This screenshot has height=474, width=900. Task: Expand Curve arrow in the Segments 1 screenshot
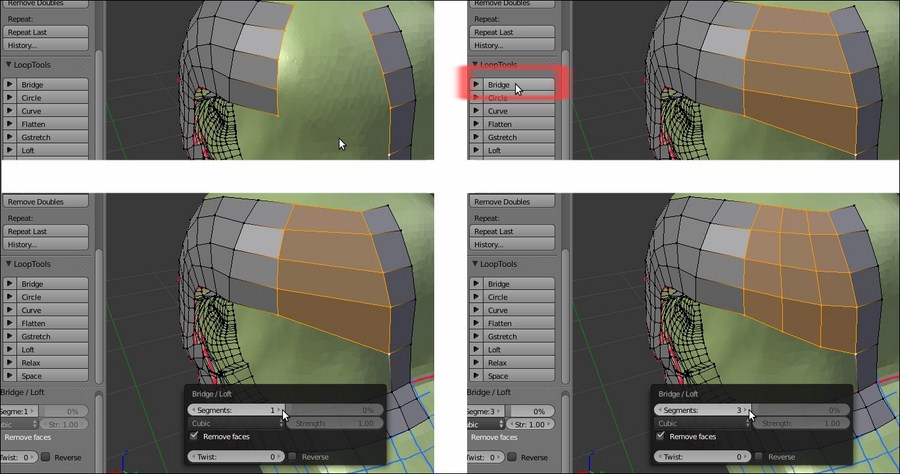pos(10,310)
